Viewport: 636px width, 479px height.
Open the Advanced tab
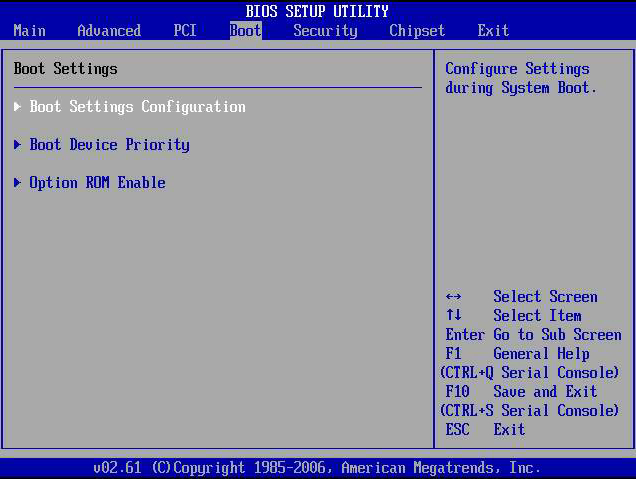pos(109,31)
